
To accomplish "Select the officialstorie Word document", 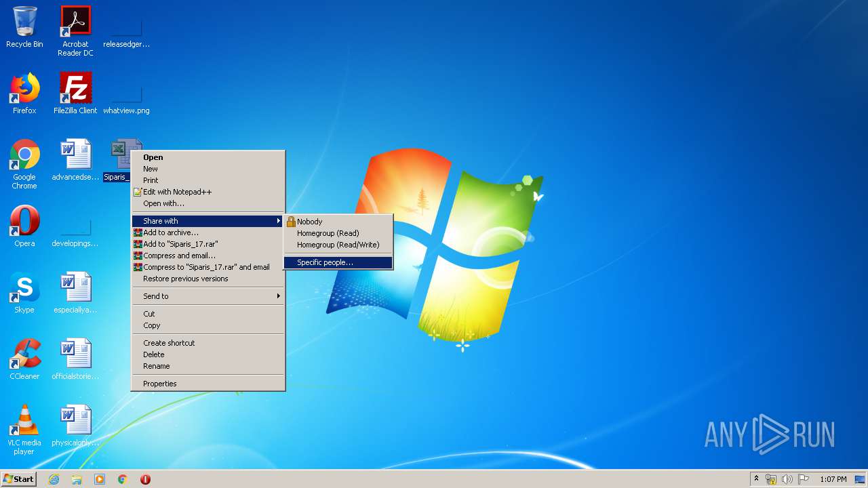I will [x=75, y=359].
